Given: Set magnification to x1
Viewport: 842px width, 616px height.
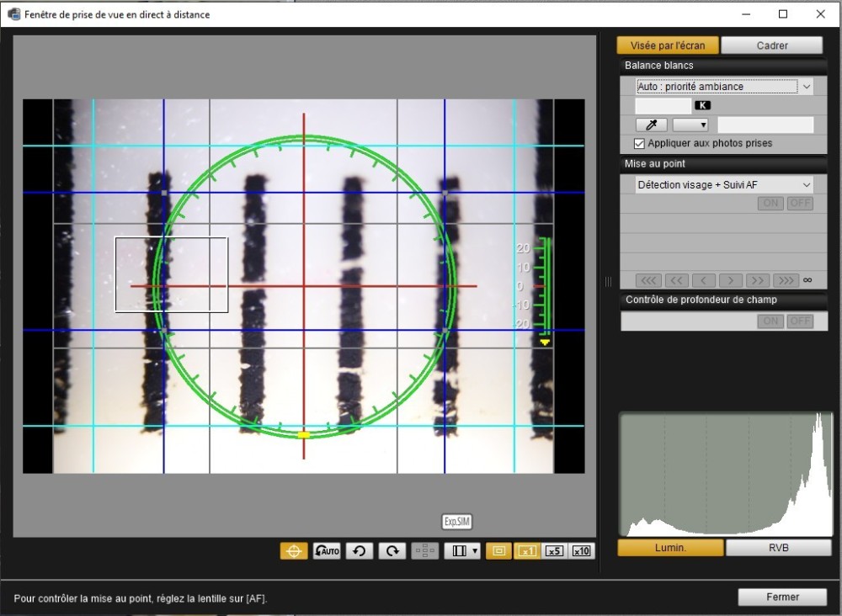Looking at the screenshot, I should click(527, 551).
